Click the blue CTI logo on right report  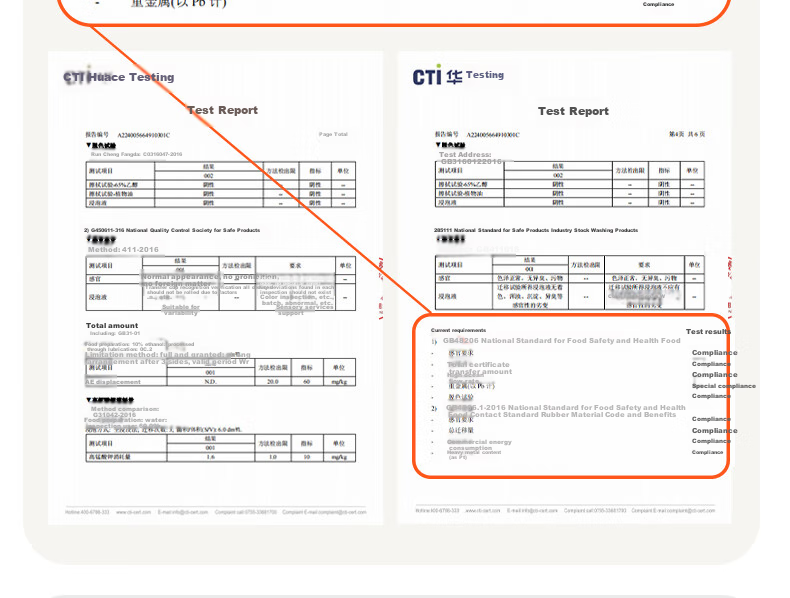(427, 77)
